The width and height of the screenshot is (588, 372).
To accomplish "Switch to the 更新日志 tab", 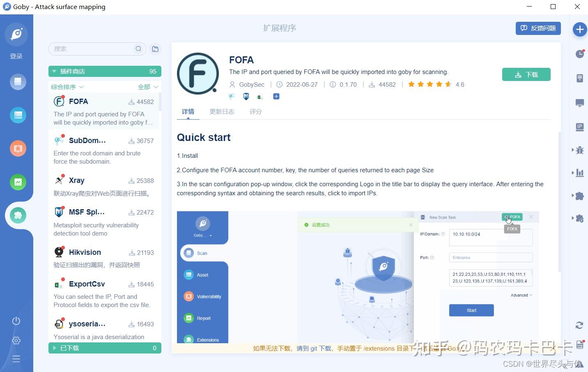I will (x=222, y=111).
